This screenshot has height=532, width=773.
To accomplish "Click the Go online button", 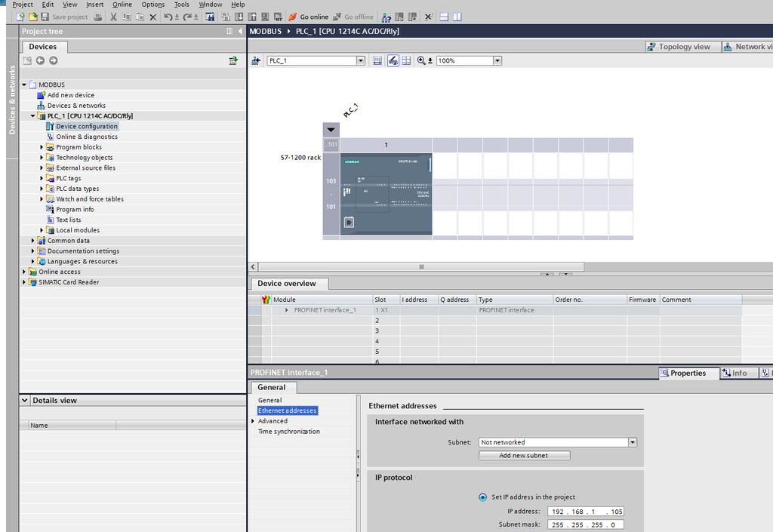I will [308, 17].
